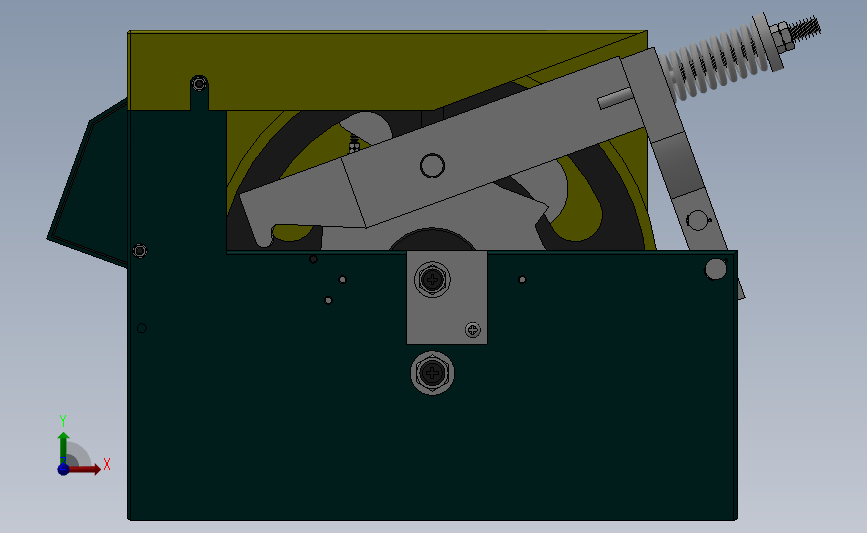Select the gray square mounting bracket plate
The image size is (867, 533).
click(447, 297)
